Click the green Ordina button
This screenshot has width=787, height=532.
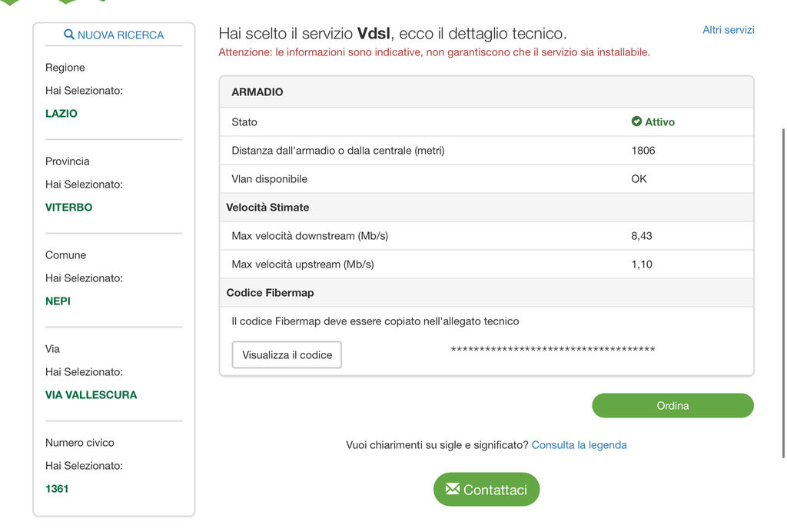[x=672, y=405]
